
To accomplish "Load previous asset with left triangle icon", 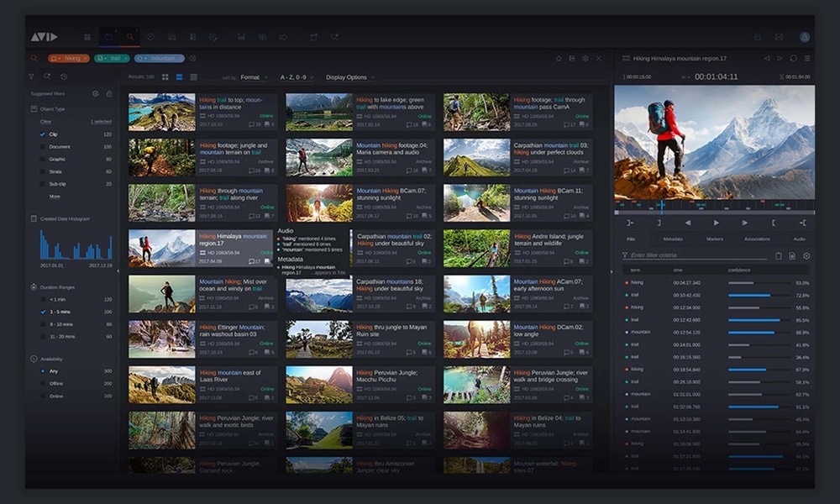I will [767, 58].
